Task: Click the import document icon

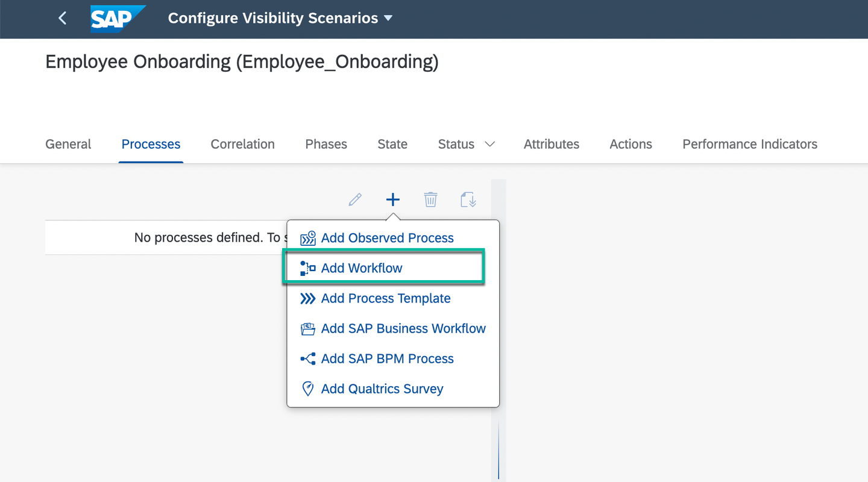Action: click(x=468, y=199)
